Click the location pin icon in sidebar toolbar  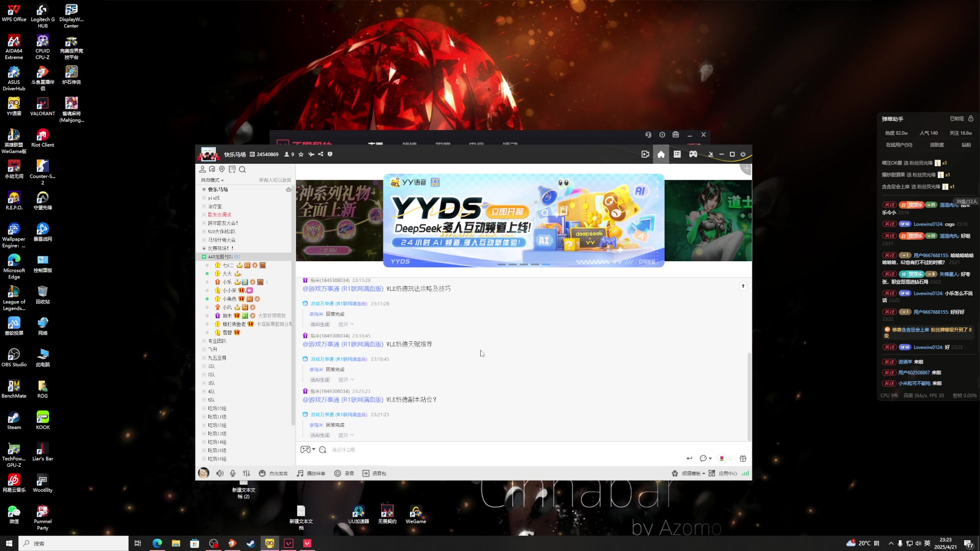point(222,169)
